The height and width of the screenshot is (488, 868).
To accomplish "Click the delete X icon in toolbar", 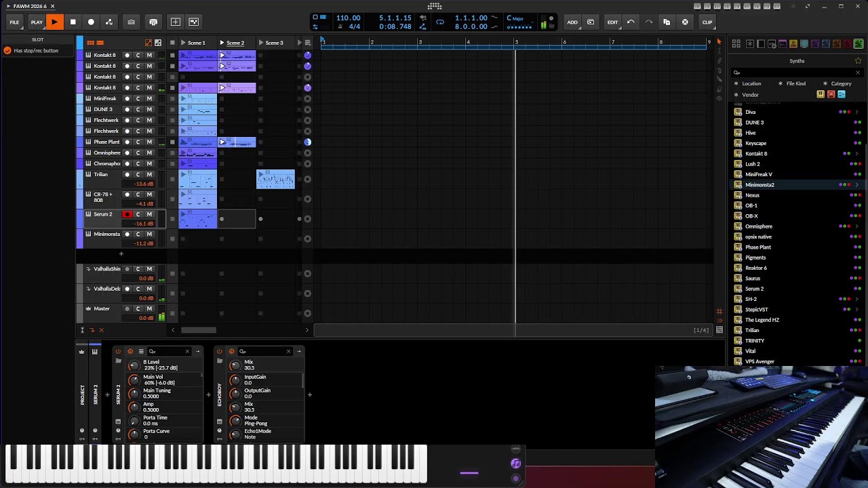I will click(685, 22).
